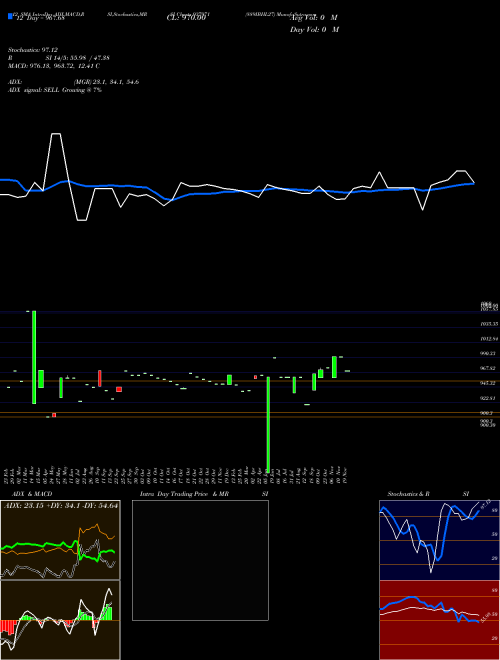The width and height of the screenshot is (500, 660).
Task: Click the tall green candlestick at far left
Action: tap(34, 357)
